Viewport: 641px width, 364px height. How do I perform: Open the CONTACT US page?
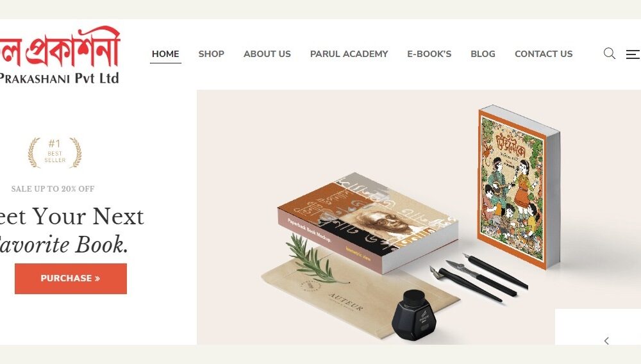coord(544,54)
